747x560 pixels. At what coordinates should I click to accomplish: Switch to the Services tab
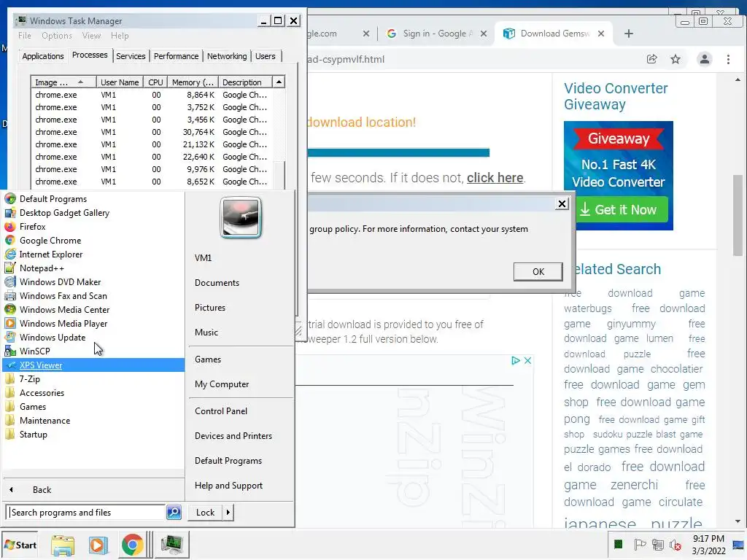[131, 56]
